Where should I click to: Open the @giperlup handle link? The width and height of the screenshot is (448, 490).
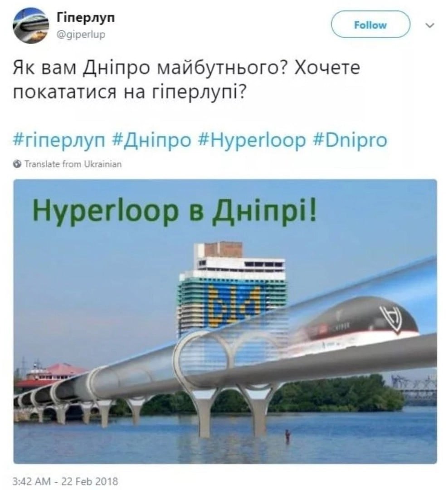tap(81, 34)
